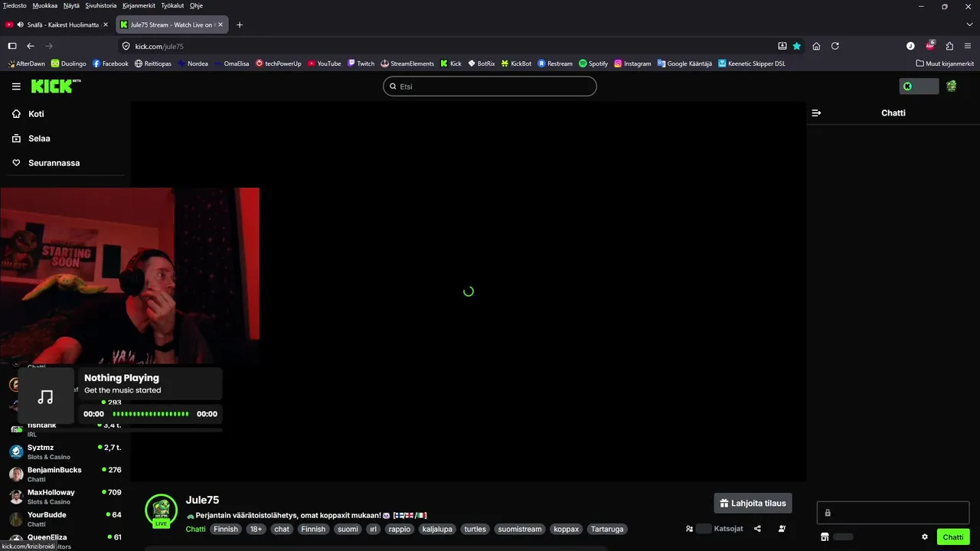The height and width of the screenshot is (551, 980).
Task: Open QueenEliza channel in sidebar
Action: coord(64,540)
